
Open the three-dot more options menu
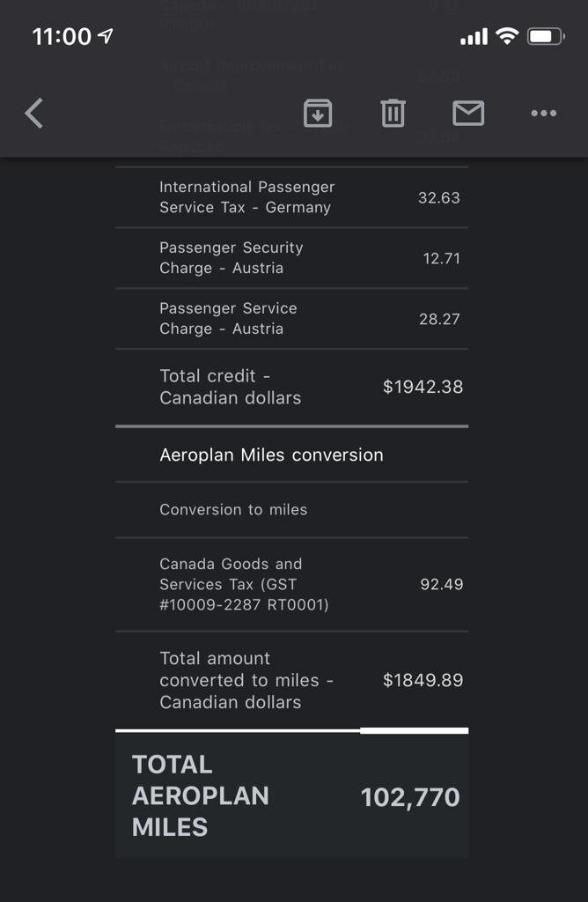click(x=543, y=113)
